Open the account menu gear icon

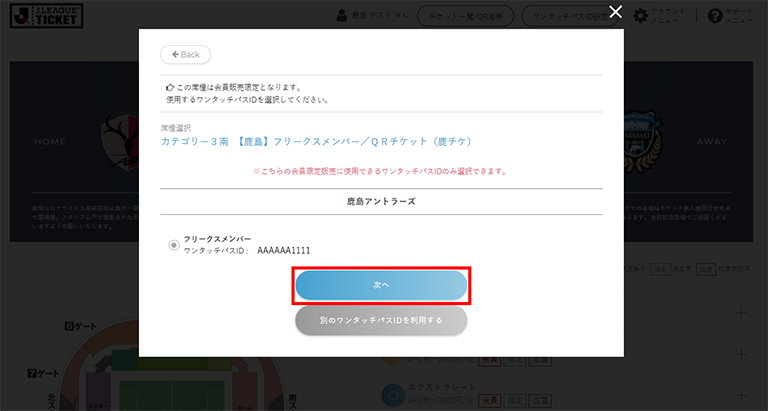click(640, 16)
